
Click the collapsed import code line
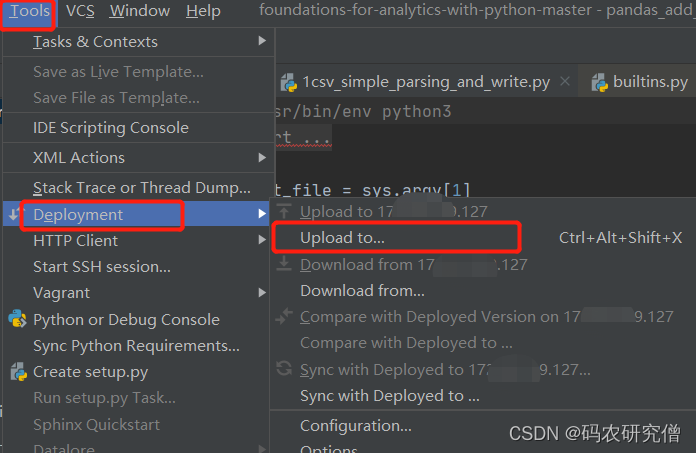tap(302, 138)
